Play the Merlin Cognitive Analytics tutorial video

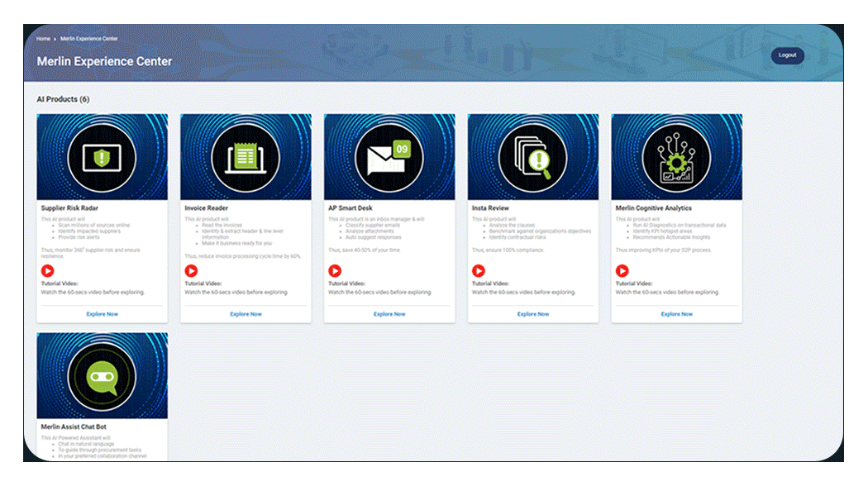point(622,270)
